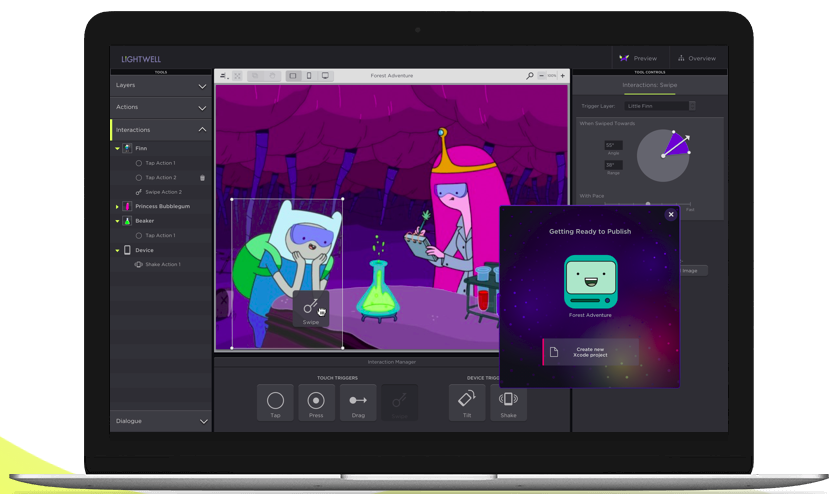Switch to phone portrait view
This screenshot has height=494, width=838.
pos(309,76)
